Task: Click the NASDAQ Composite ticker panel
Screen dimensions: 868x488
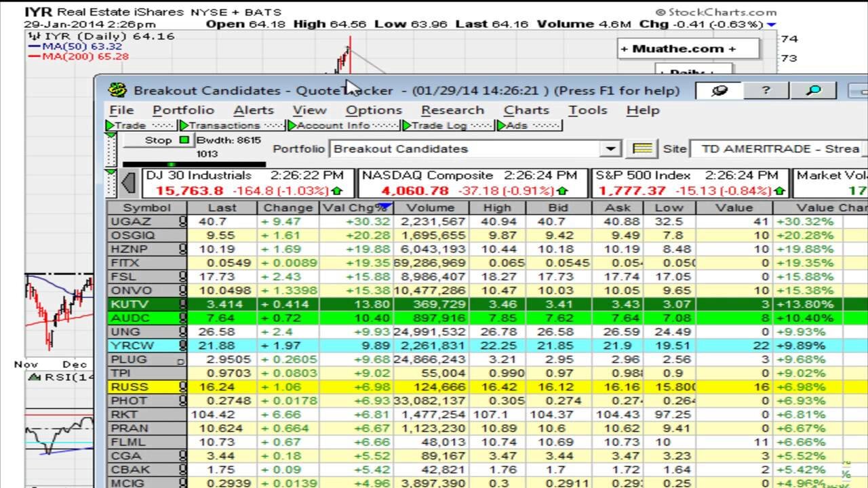Action: point(472,183)
